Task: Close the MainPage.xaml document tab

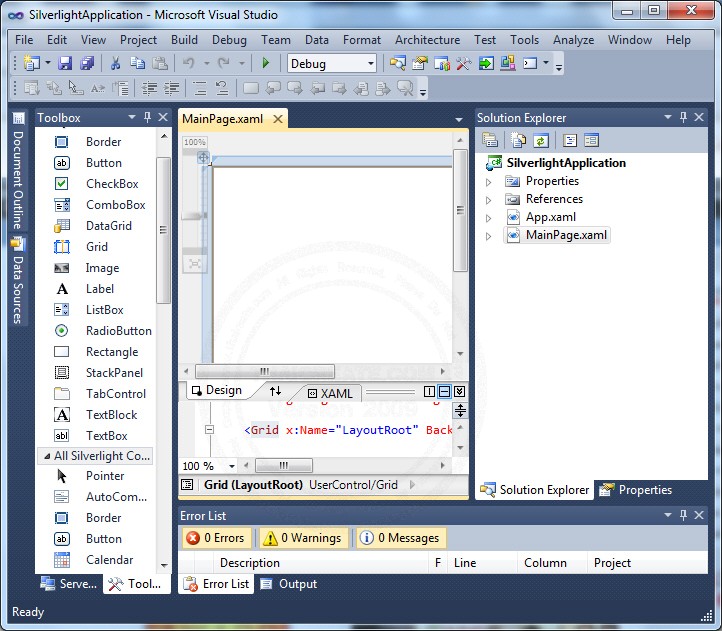Action: 278,119
